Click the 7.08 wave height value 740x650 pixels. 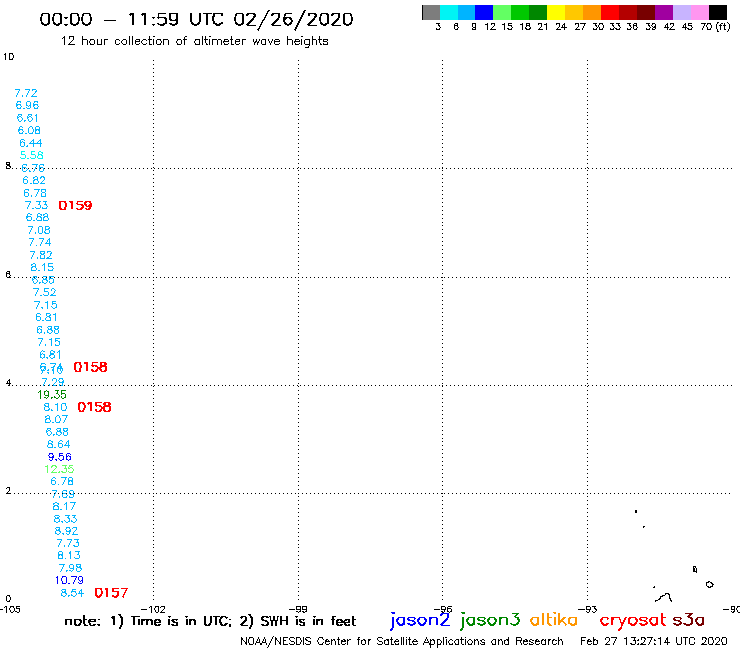(x=39, y=230)
